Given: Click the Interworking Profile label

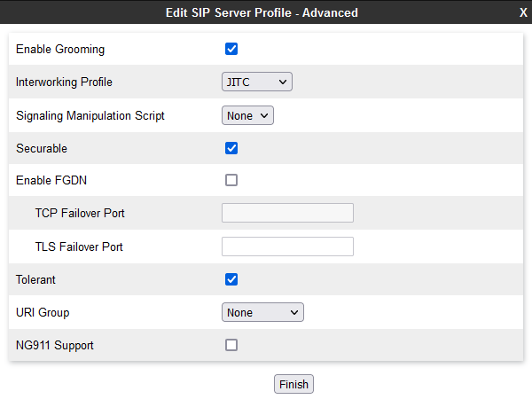Looking at the screenshot, I should tap(64, 82).
